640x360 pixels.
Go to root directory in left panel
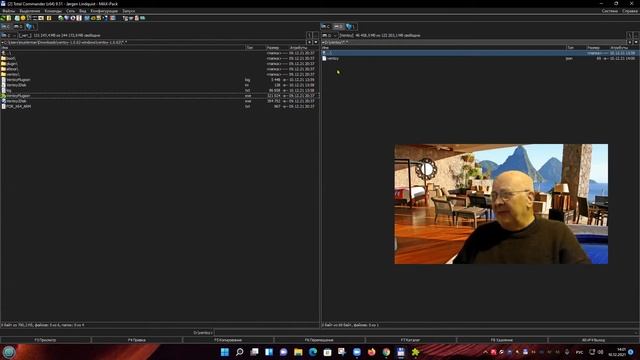coord(309,36)
